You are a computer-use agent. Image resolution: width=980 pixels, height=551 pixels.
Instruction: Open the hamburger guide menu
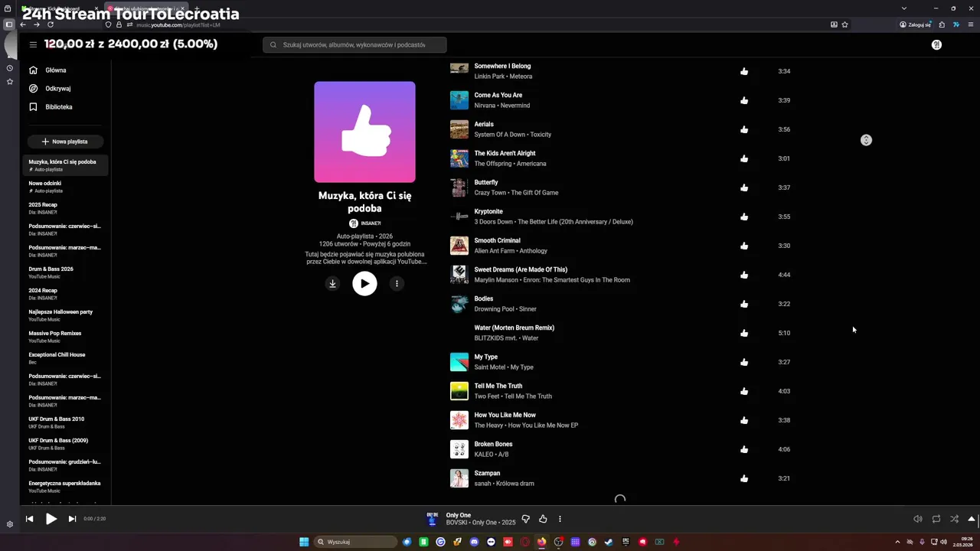coord(33,44)
